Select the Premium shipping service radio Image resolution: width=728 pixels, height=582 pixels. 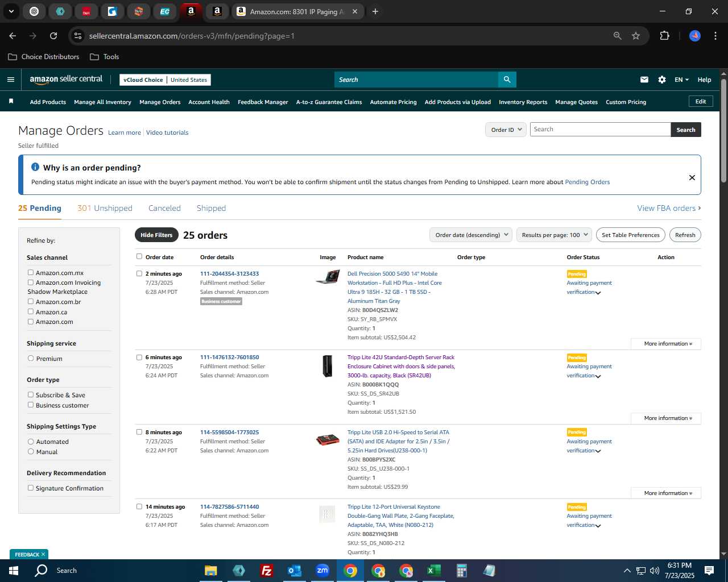point(31,359)
